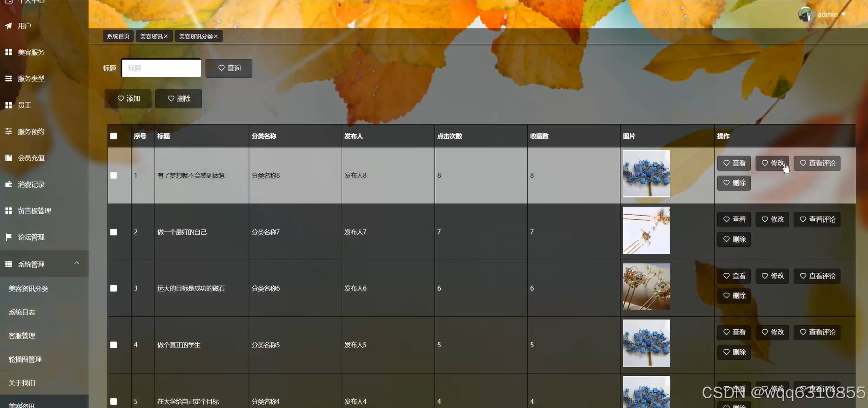Open the 留言板管理 sidebar menu
868x408 pixels.
click(x=44, y=211)
